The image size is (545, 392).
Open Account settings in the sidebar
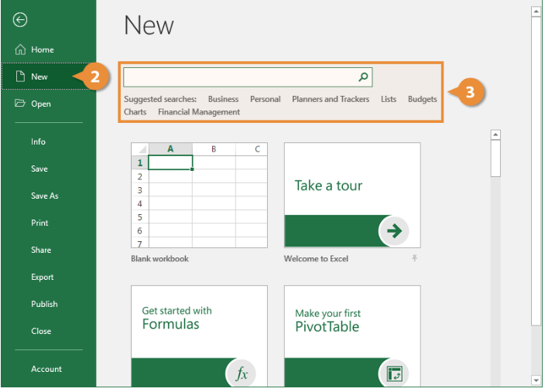point(48,369)
